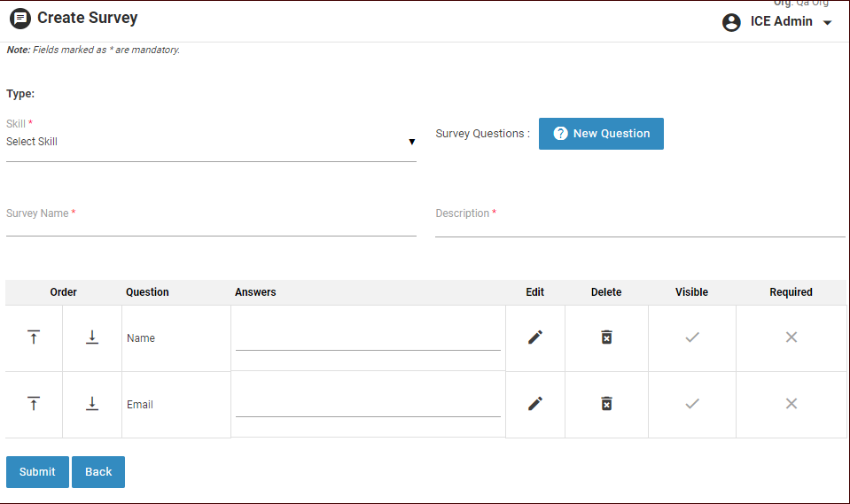Screen dimensions: 850x504
Task: Move the Name question down
Action: point(92,337)
